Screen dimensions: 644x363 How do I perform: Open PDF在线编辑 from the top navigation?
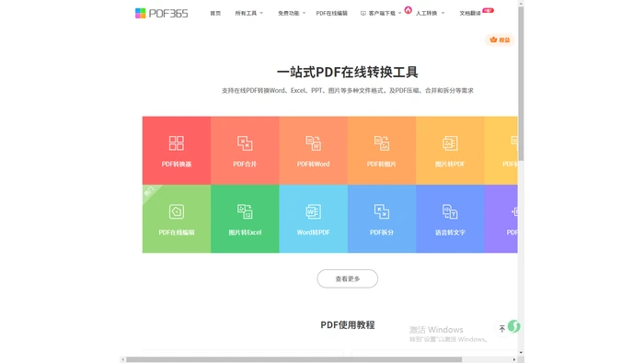pos(332,13)
